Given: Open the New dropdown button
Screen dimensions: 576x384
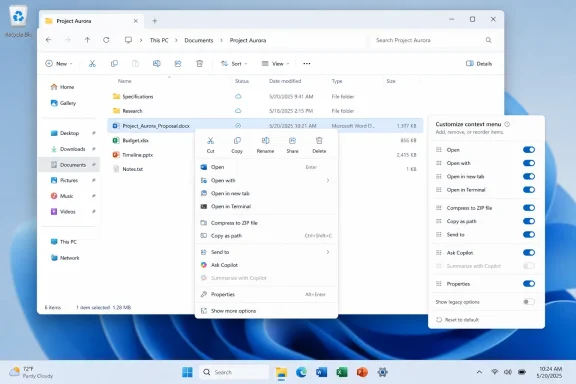Looking at the screenshot, I should click(59, 64).
